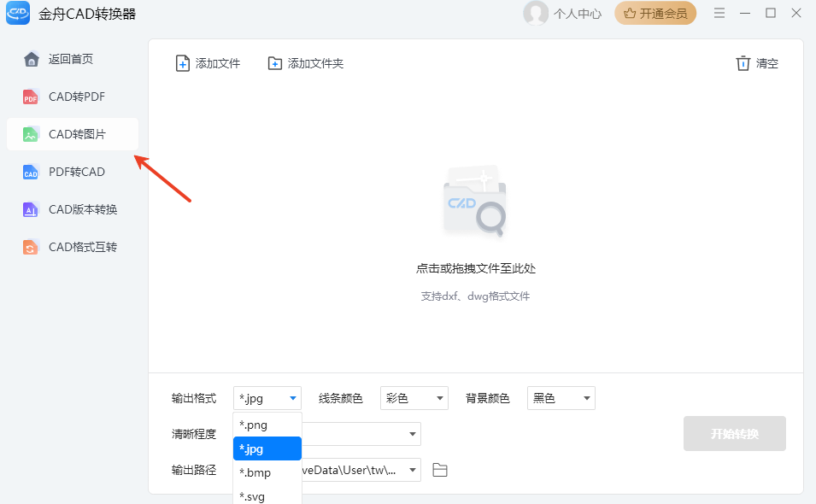Click the 输出格式 label
This screenshot has height=504, width=816.
194,398
